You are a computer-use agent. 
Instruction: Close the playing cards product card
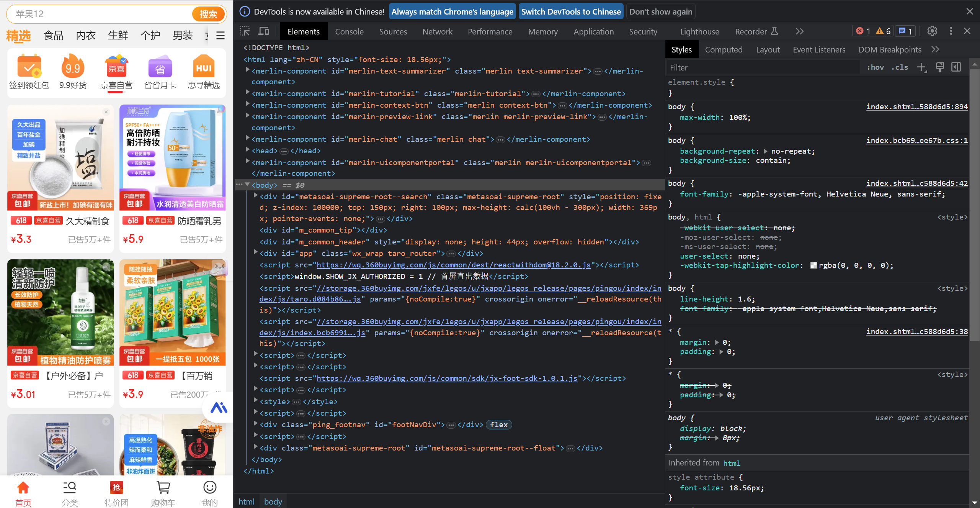[x=106, y=421]
